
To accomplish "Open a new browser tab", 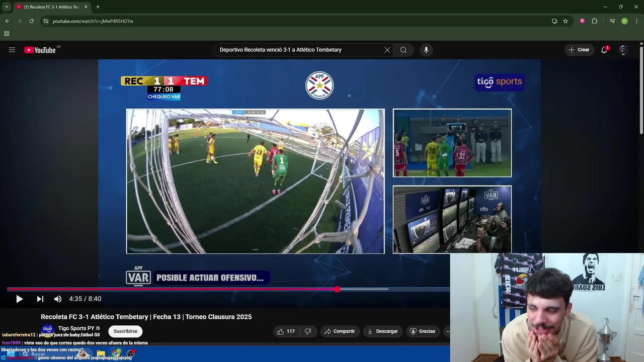I will coord(98,7).
